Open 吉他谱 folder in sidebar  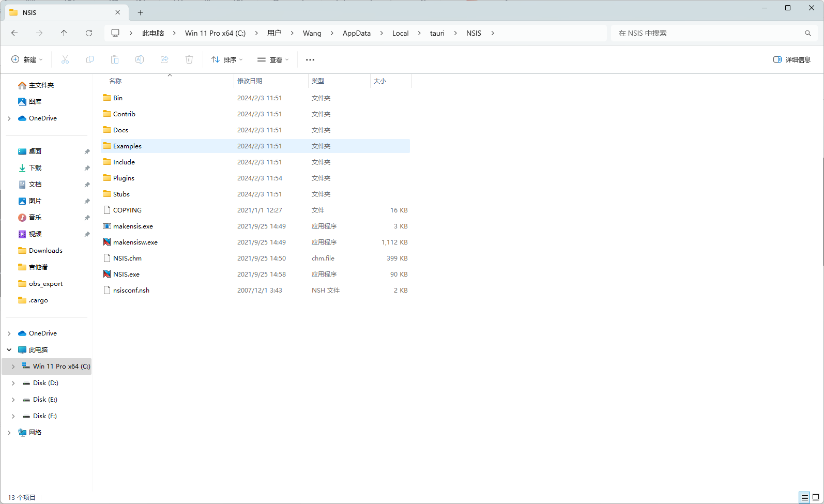(38, 267)
